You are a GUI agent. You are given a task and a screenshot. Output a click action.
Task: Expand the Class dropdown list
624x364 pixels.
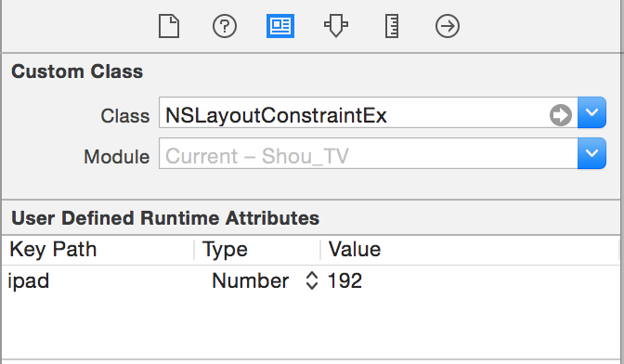click(591, 112)
